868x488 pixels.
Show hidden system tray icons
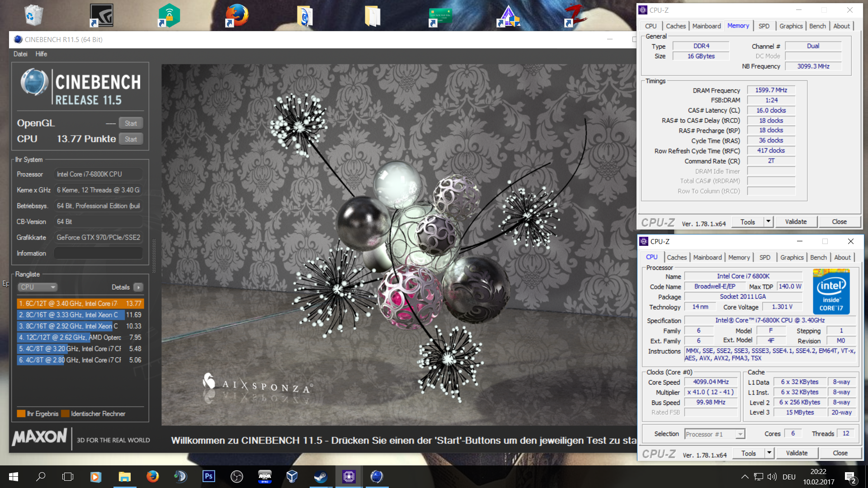[x=745, y=477]
